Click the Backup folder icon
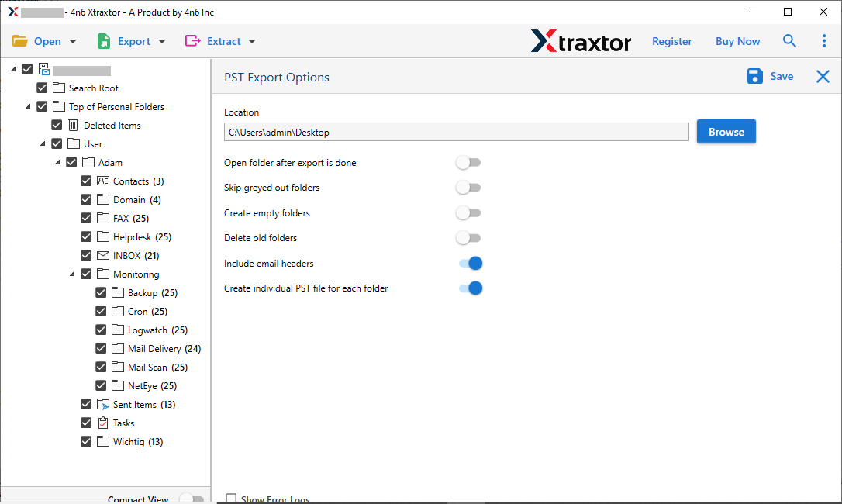The width and height of the screenshot is (842, 504). coord(118,292)
